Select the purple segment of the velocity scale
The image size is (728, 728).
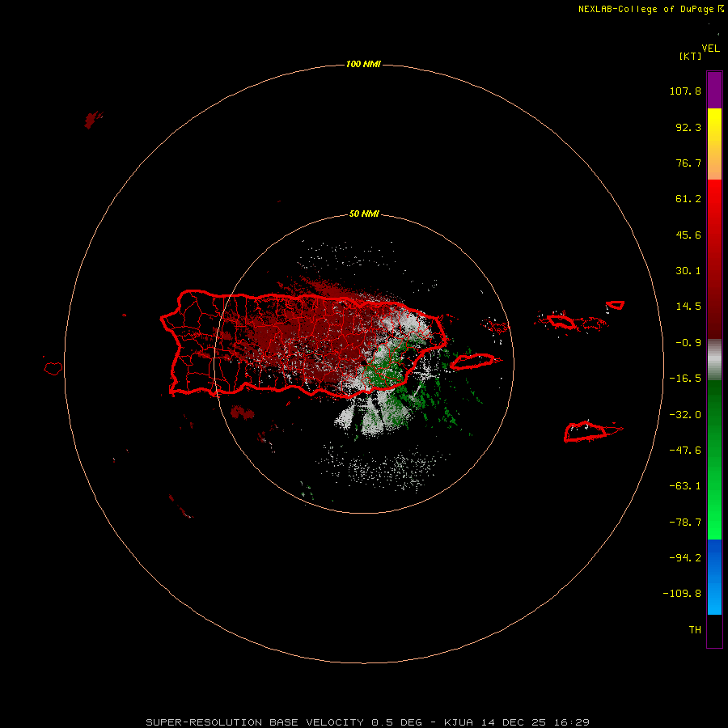coord(714,90)
